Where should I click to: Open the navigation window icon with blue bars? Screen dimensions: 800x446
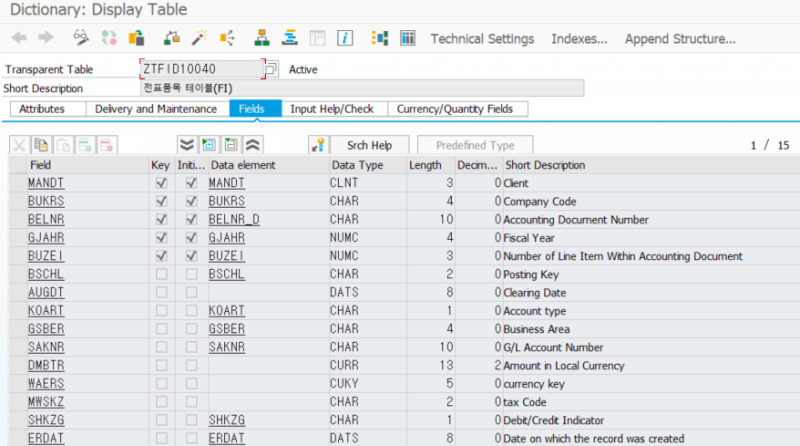(290, 38)
